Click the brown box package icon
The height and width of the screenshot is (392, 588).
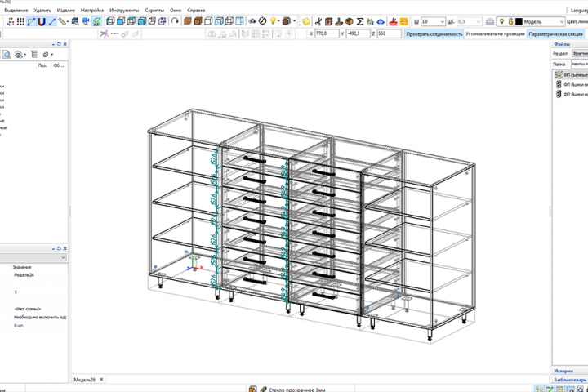point(350,21)
